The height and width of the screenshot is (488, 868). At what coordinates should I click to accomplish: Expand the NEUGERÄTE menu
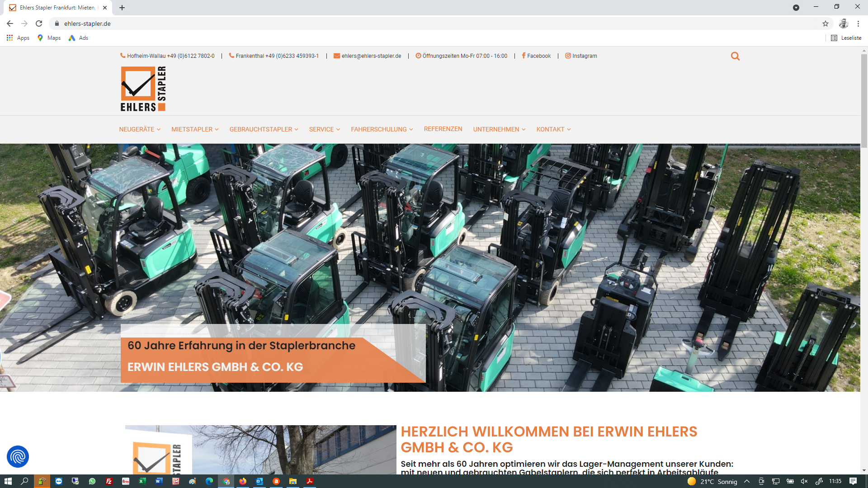point(140,129)
